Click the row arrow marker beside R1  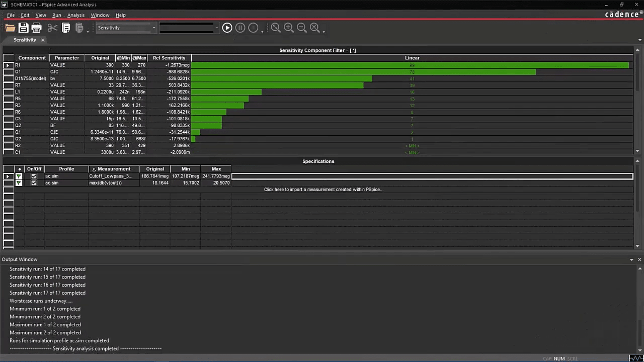pos(8,65)
